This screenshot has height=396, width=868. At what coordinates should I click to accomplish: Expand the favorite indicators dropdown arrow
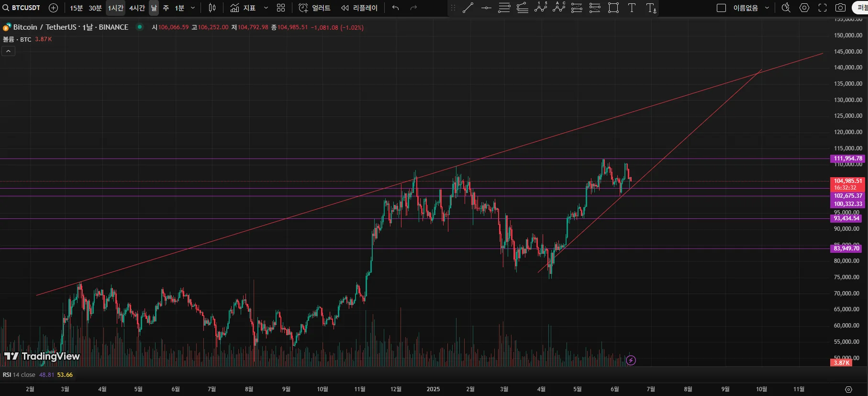(266, 8)
